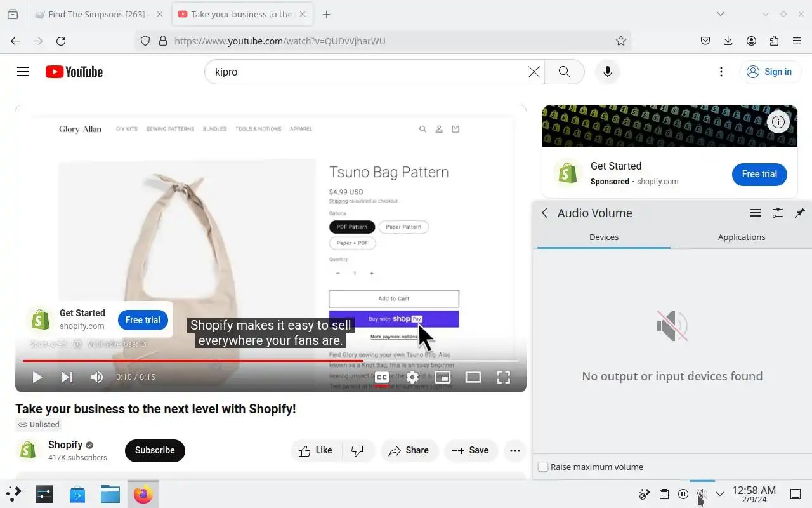The image size is (812, 508).
Task: Go back in browser history
Action: pos(15,41)
